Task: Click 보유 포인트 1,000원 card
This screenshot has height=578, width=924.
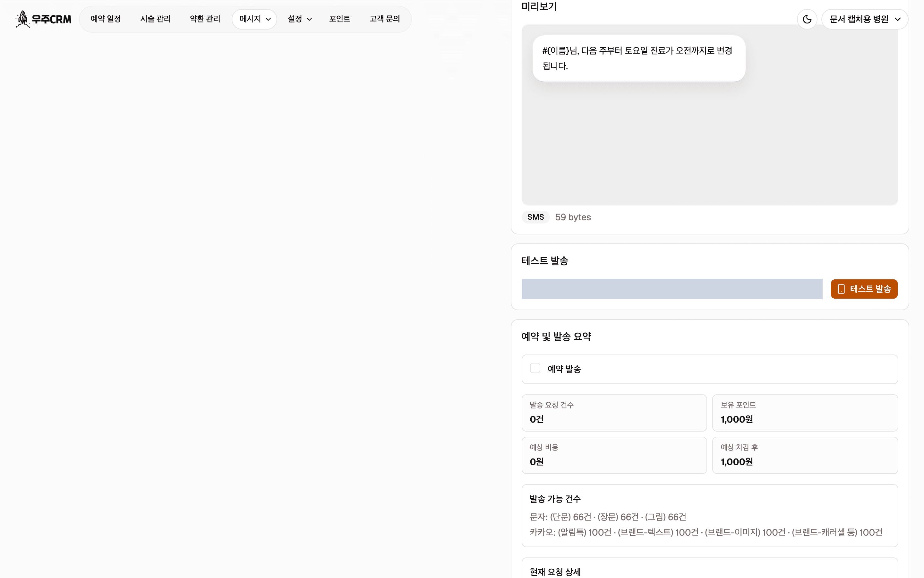Action: (805, 413)
